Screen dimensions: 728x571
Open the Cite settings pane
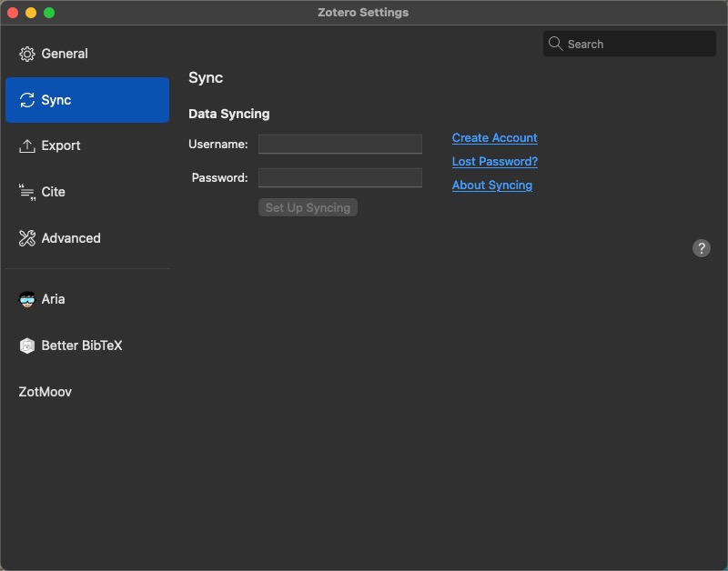87,192
